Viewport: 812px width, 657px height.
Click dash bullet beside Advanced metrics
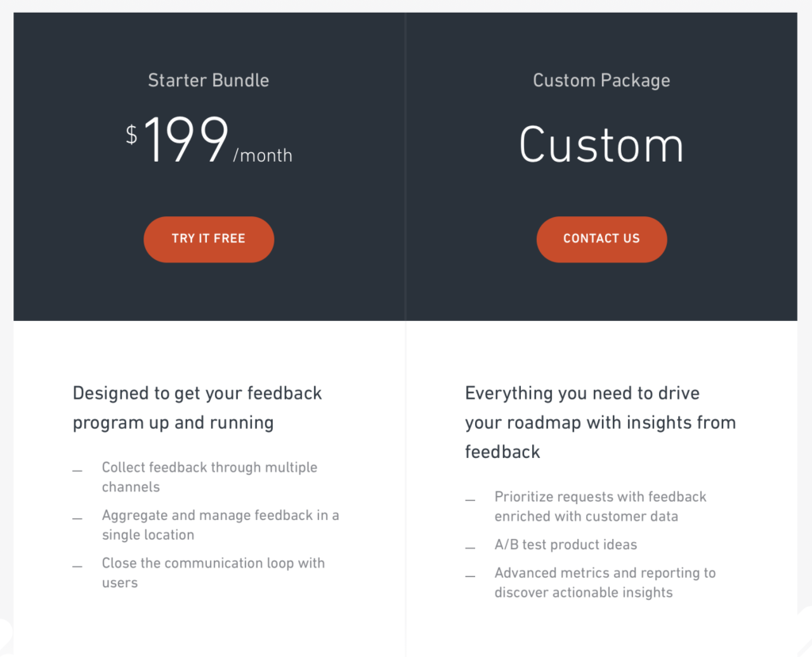(x=470, y=576)
